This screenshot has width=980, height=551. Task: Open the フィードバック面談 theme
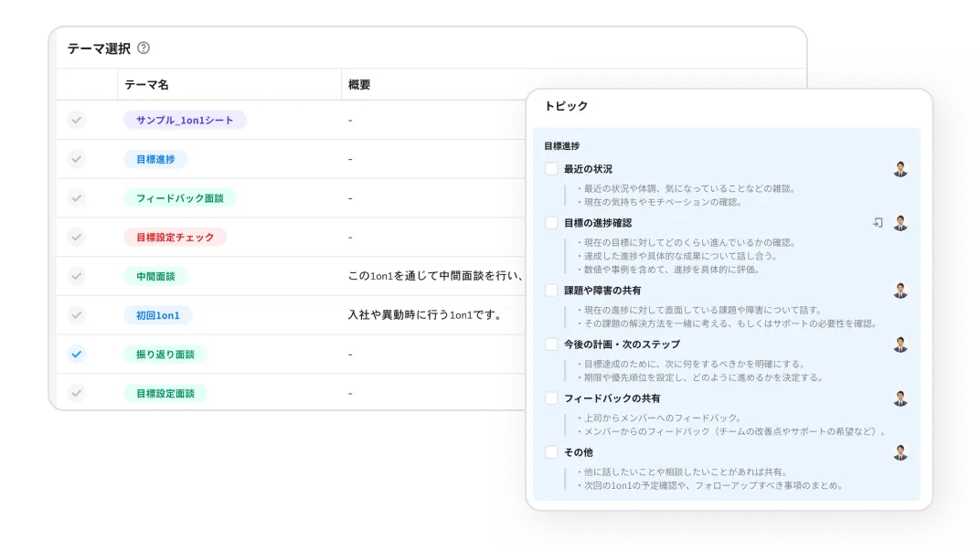coord(179,196)
